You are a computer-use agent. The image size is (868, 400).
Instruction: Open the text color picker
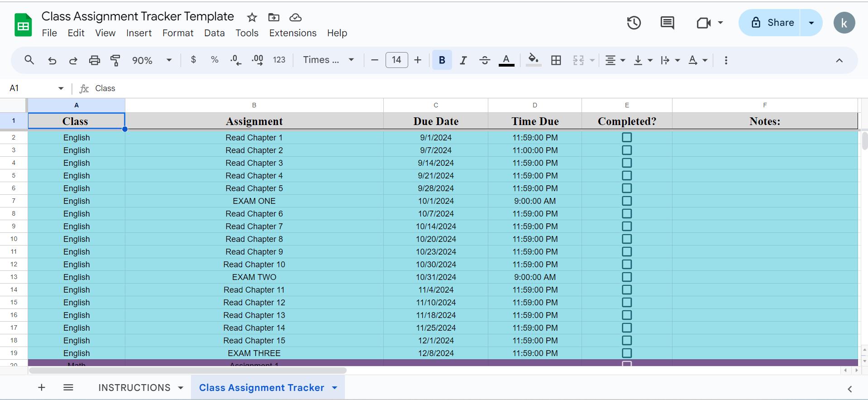[x=506, y=60]
